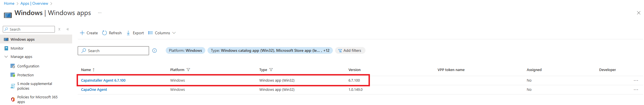Open row menu for CapaInstaller Agent
The width and height of the screenshot is (644, 105).
coord(636,80)
